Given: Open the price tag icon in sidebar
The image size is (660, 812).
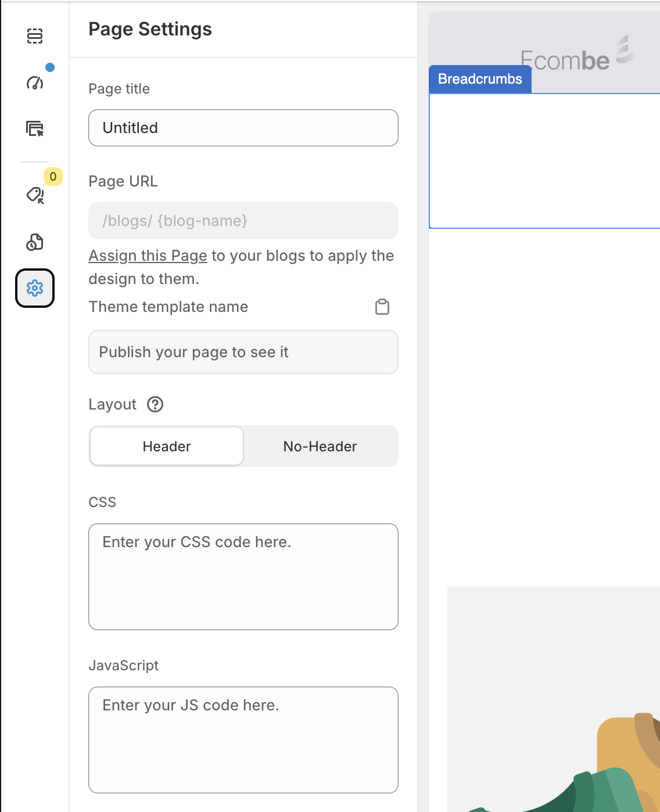Looking at the screenshot, I should (35, 195).
